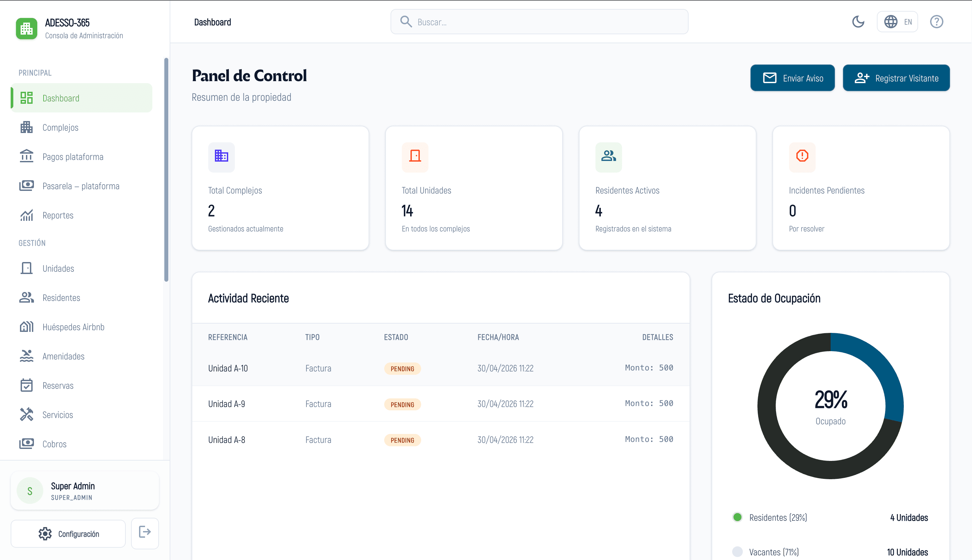Click the Residentes people icon in sidebar
This screenshot has height=560, width=972.
27,297
